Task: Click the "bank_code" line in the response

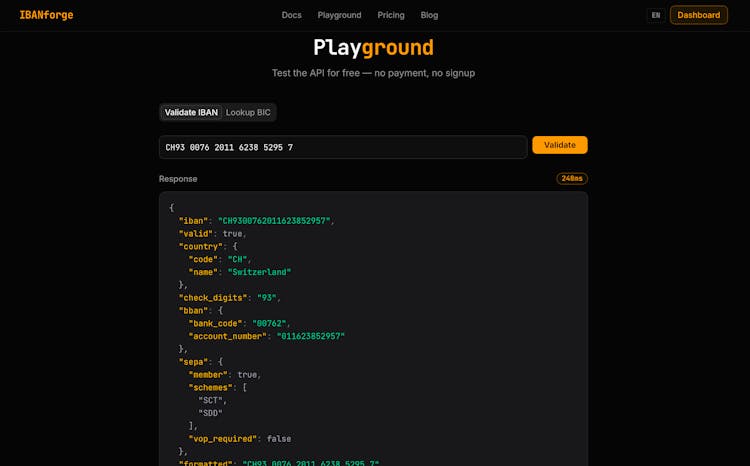Action: pos(239,324)
